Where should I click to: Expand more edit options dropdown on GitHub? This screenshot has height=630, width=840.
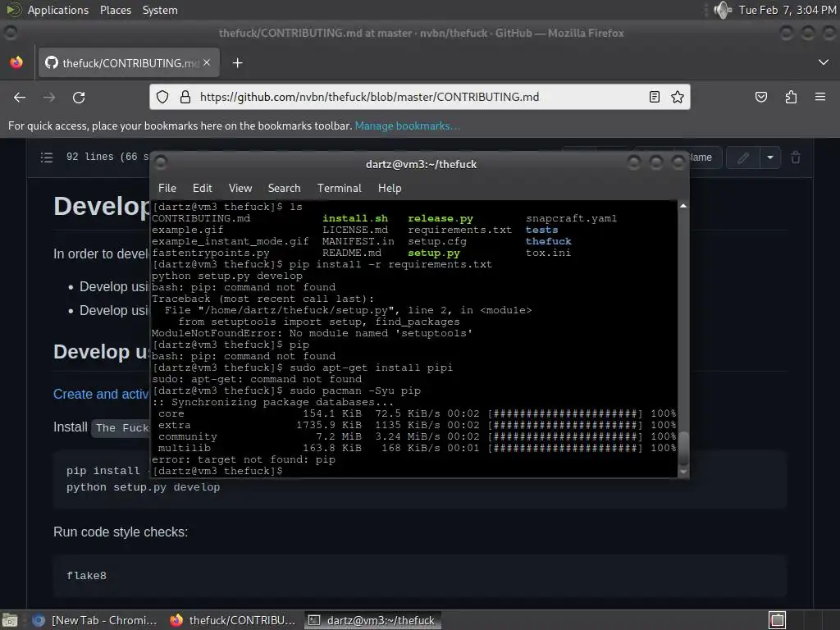click(x=769, y=157)
